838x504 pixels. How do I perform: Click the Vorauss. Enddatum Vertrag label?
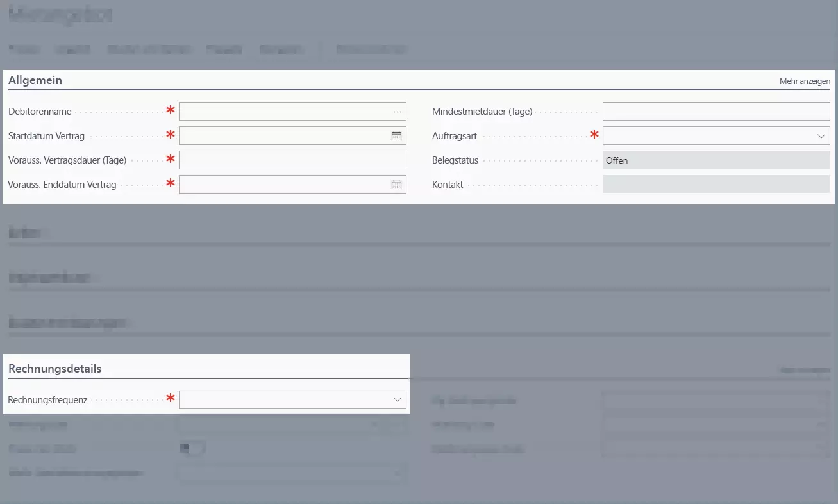point(62,185)
